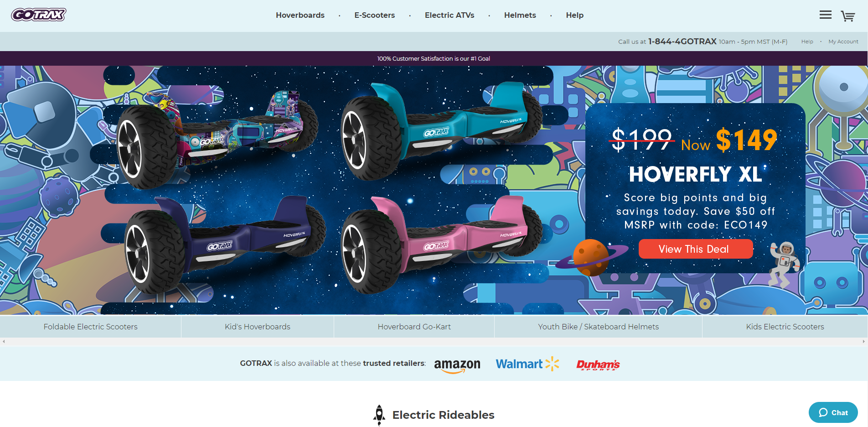The width and height of the screenshot is (868, 427).
Task: Click the Dunham's Sports logo
Action: pos(598,365)
